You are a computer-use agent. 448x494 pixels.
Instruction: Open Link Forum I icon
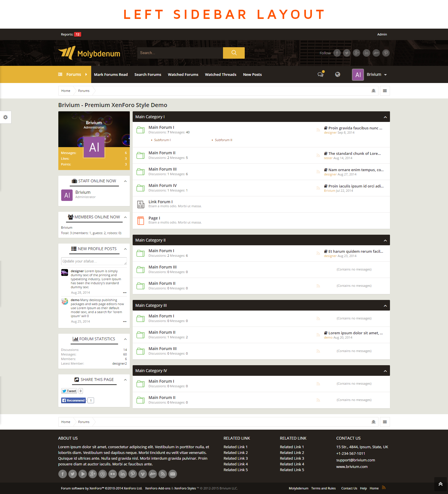140,204
